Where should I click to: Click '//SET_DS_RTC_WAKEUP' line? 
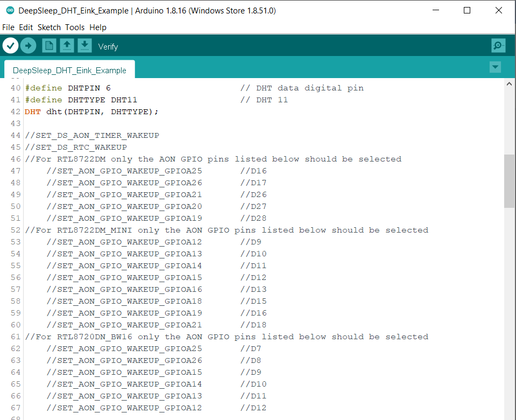(x=76, y=147)
